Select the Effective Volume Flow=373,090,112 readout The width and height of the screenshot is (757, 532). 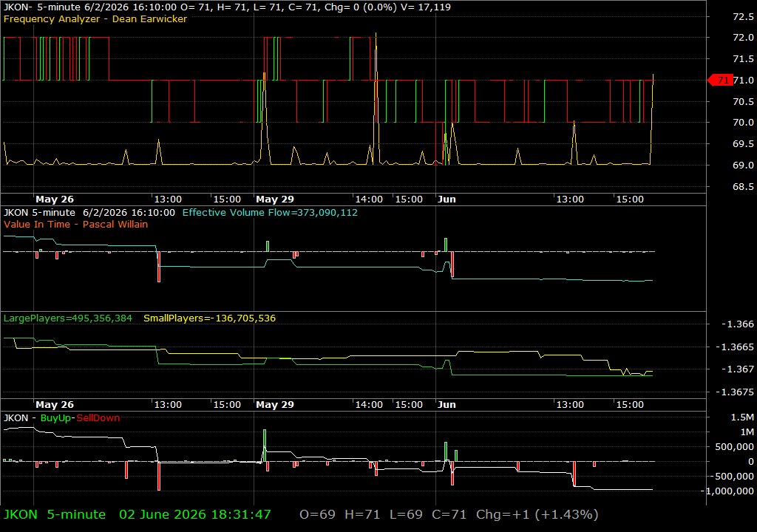point(270,212)
